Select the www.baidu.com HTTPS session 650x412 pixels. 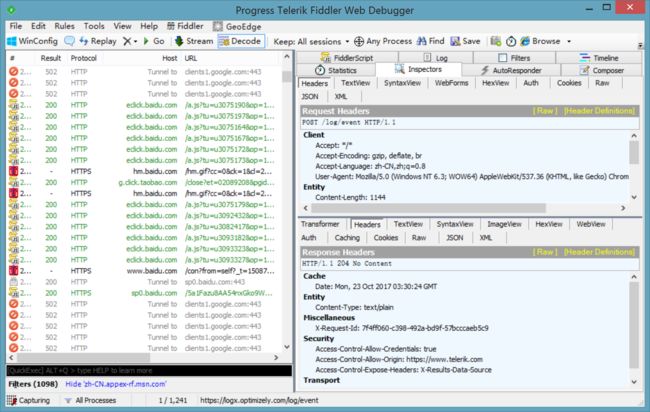click(x=141, y=271)
